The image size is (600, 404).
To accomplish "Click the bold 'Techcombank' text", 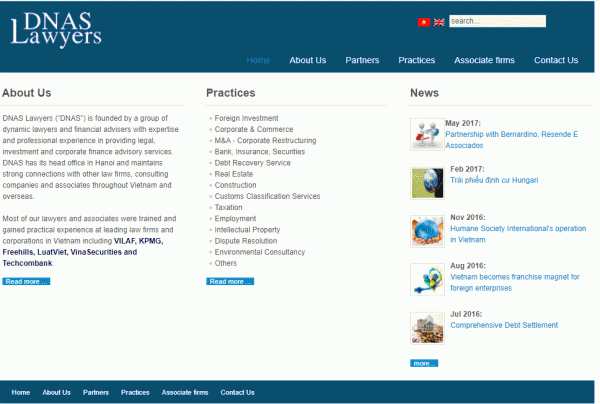I will point(27,263).
